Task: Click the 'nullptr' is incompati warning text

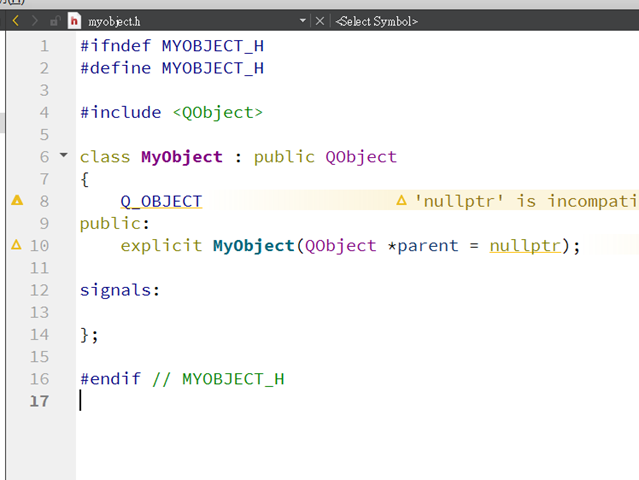Action: (526, 201)
